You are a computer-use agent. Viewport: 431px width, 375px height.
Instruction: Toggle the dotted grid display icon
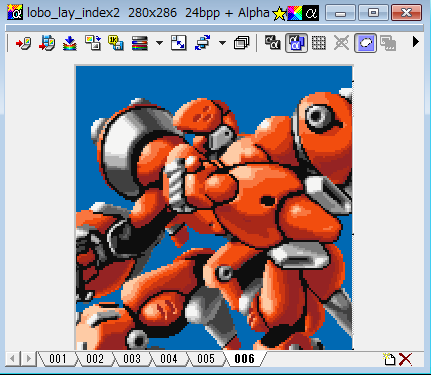(x=319, y=43)
